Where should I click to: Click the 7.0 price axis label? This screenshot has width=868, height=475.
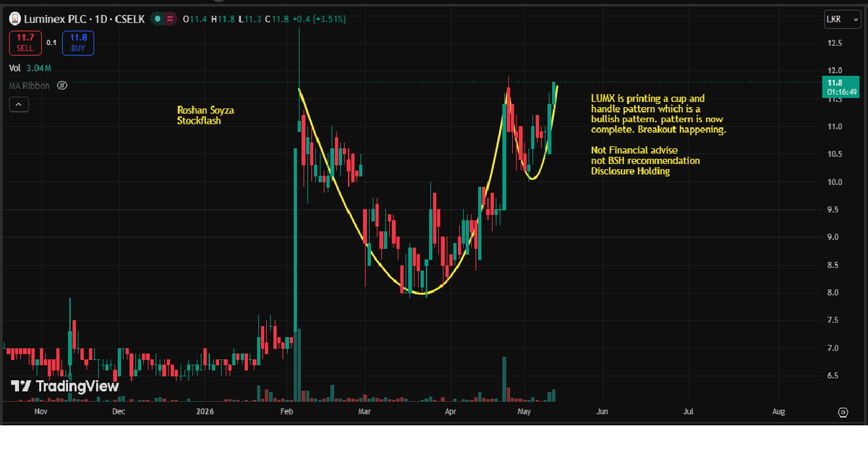834,348
